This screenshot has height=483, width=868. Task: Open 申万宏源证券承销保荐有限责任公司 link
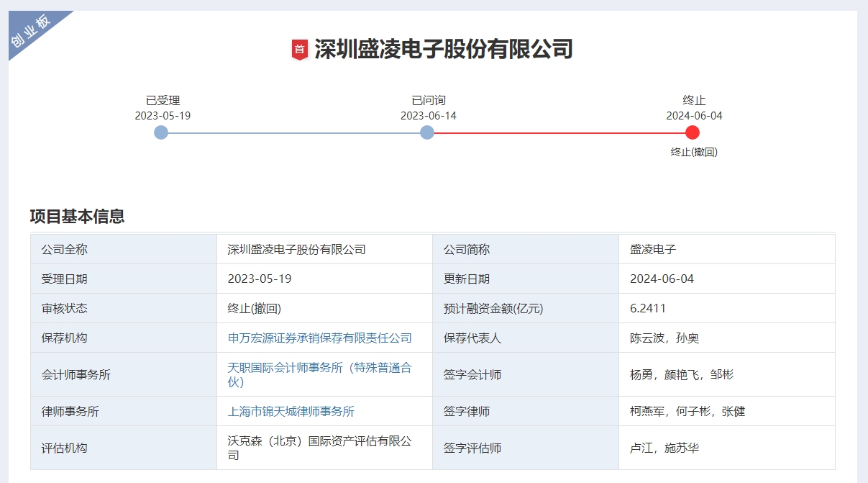[320, 338]
